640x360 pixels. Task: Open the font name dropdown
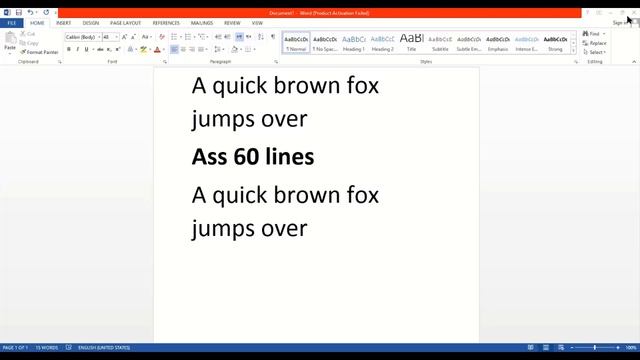pos(99,37)
